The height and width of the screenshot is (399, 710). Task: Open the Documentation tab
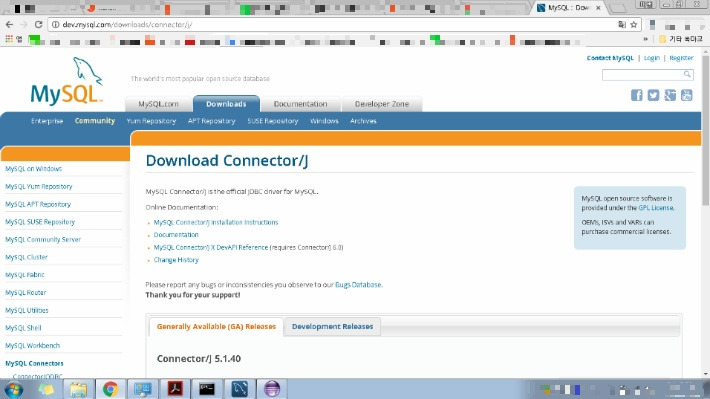click(x=300, y=104)
